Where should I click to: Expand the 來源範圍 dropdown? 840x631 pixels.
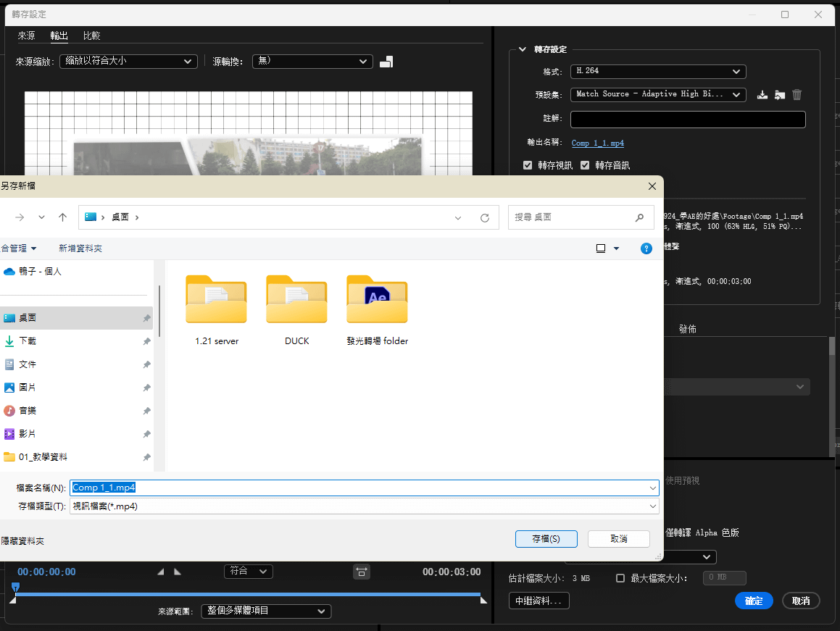pos(266,611)
